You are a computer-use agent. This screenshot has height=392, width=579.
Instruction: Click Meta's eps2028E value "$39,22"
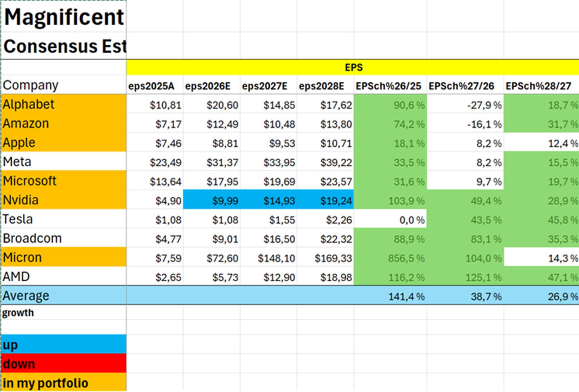325,161
